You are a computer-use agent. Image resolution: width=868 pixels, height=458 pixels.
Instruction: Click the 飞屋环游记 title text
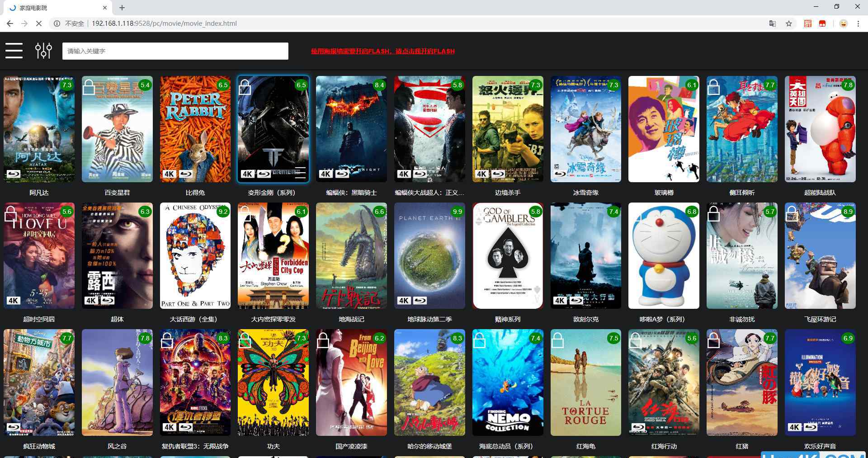(x=820, y=319)
